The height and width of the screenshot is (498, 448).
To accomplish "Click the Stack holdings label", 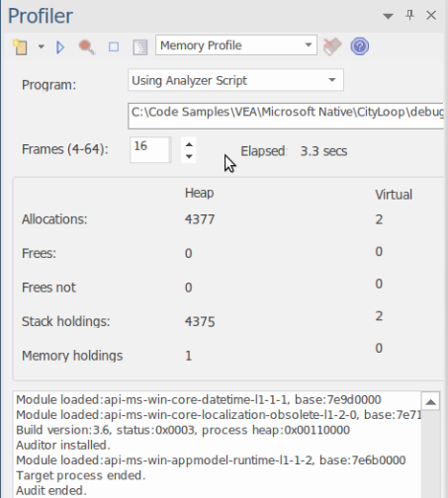I will click(x=66, y=321).
